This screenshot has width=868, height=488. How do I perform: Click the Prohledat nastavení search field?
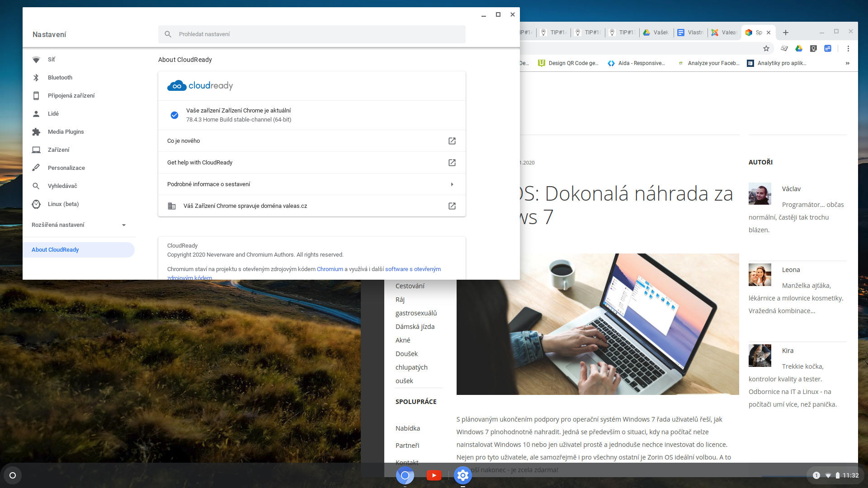(312, 34)
